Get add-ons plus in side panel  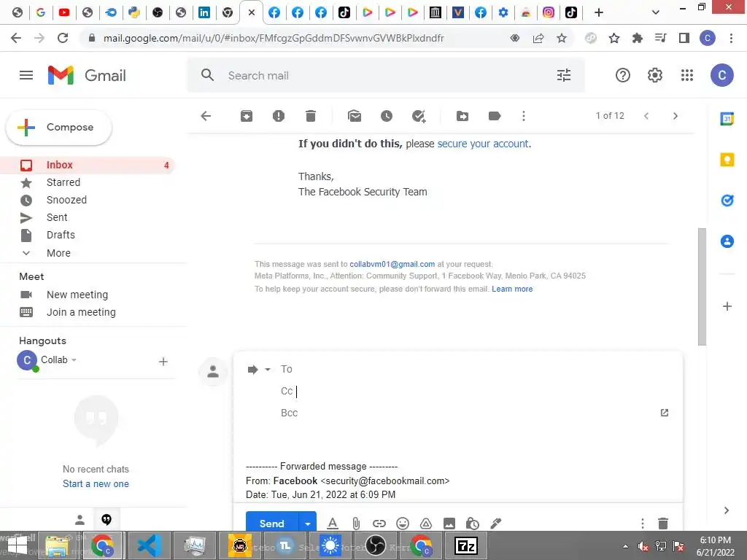tap(727, 306)
